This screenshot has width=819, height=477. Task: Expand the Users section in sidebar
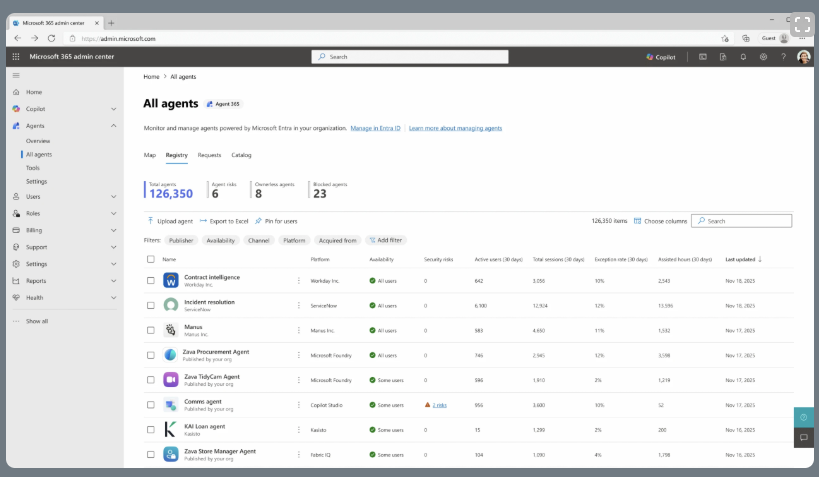click(x=114, y=197)
